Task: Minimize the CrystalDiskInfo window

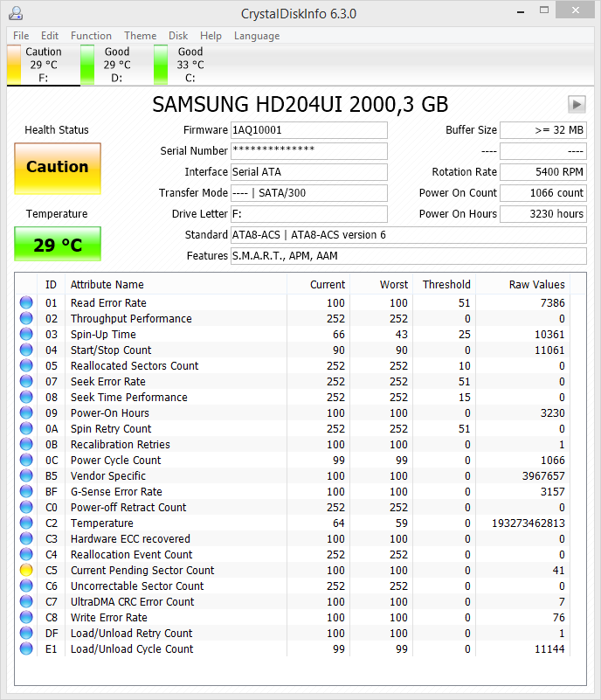Action: point(521,11)
